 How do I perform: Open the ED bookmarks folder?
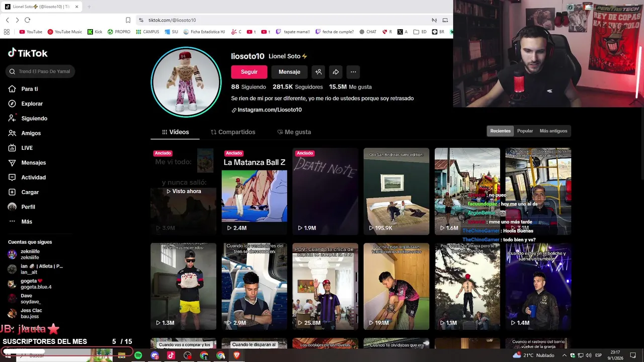coord(420,32)
